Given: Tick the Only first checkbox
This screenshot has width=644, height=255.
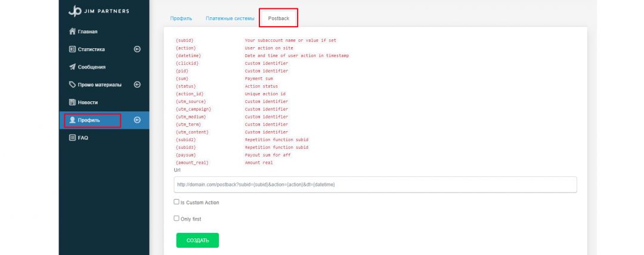Looking at the screenshot, I should 177,219.
